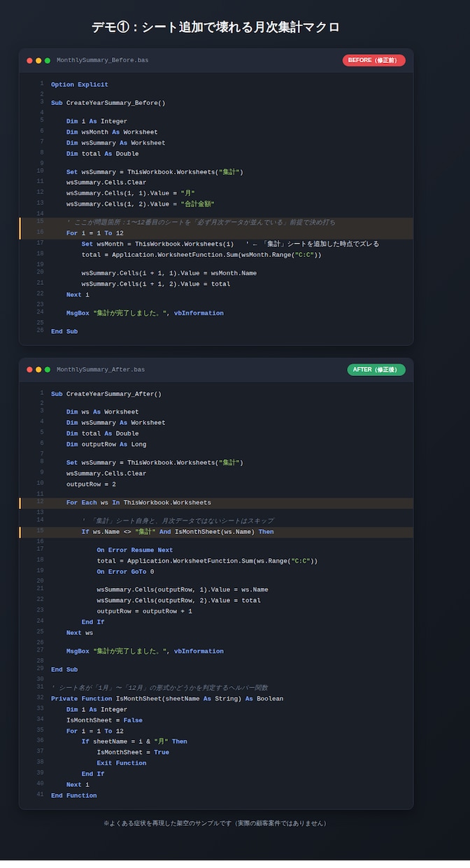The height and width of the screenshot is (868, 470).
Task: Click highlighted "For Each ws In ThisWorkbook.Worksheets" line
Action: (217, 503)
